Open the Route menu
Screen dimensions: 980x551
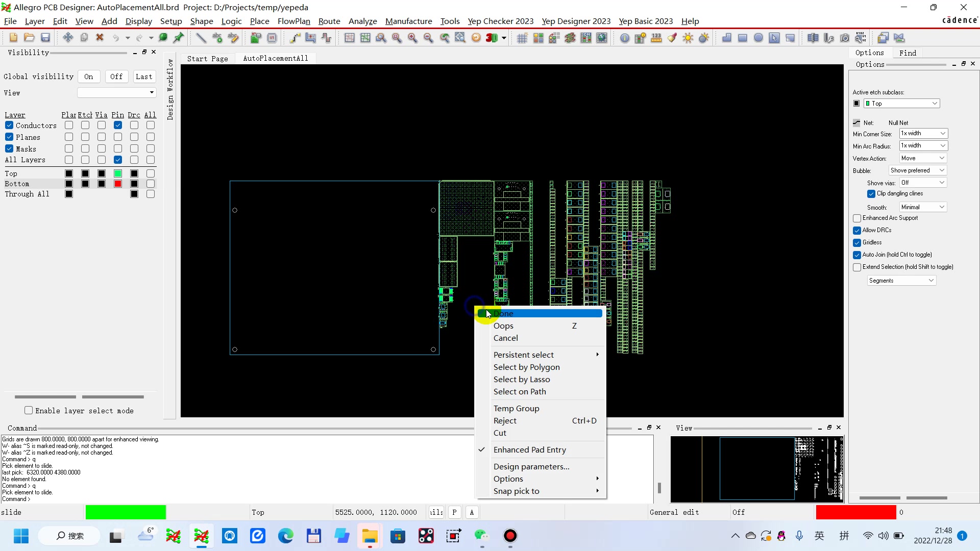click(329, 21)
